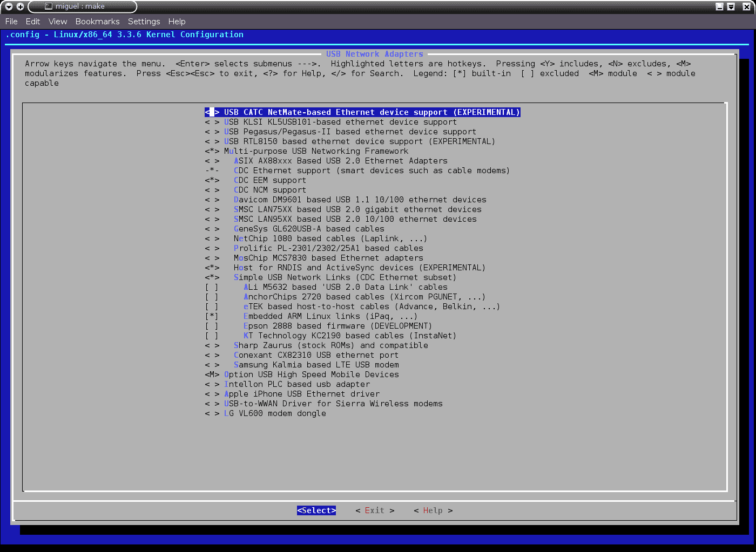Select Apple iPhone USB Ethernet driver row
Viewport: 756px width, 552px height.
[x=292, y=394]
